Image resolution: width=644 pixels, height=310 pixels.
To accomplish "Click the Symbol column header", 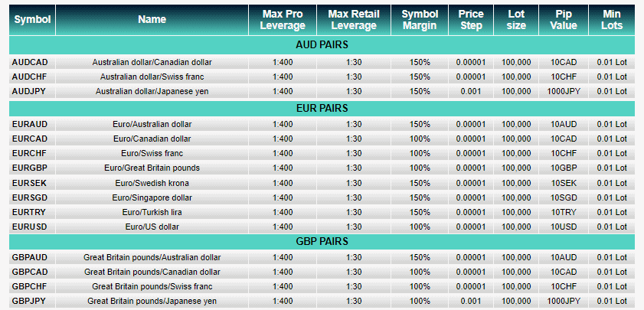I will pyautogui.click(x=32, y=20).
